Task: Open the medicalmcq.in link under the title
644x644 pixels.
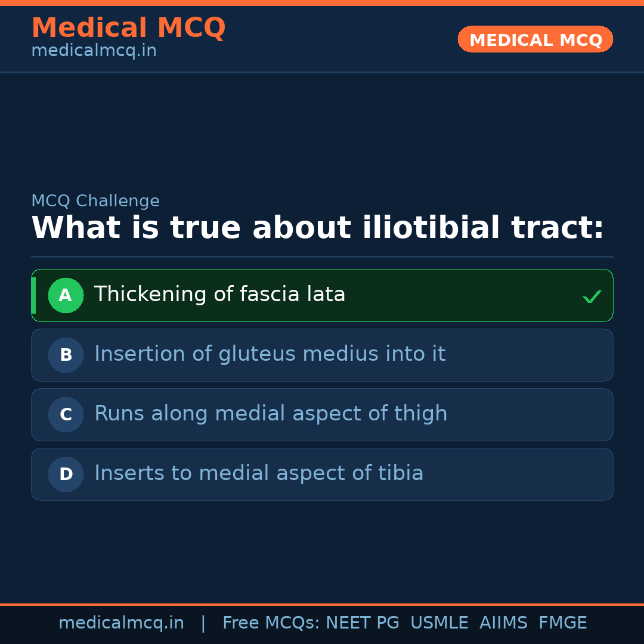Action: [94, 51]
